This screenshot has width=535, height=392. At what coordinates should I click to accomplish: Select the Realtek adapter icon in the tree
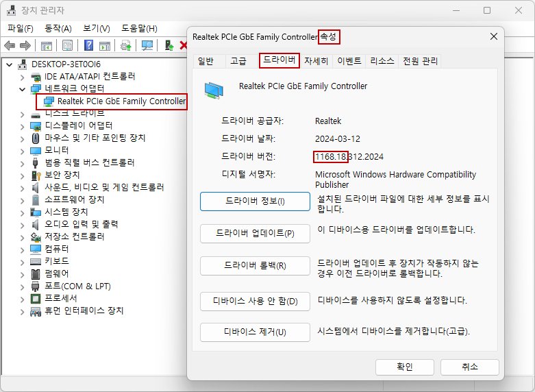click(x=49, y=101)
